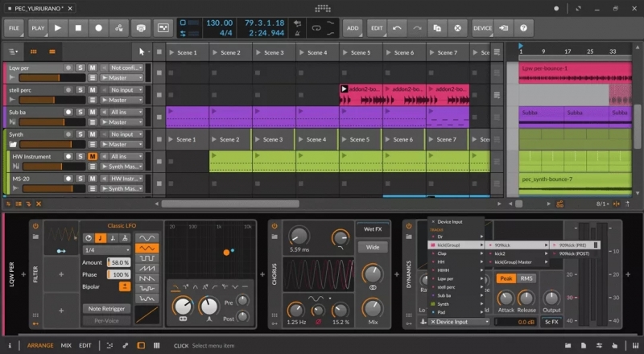This screenshot has height=354, width=644.
Task: Select the sawtooth up LFO waveform shape
Action: pyautogui.click(x=147, y=268)
